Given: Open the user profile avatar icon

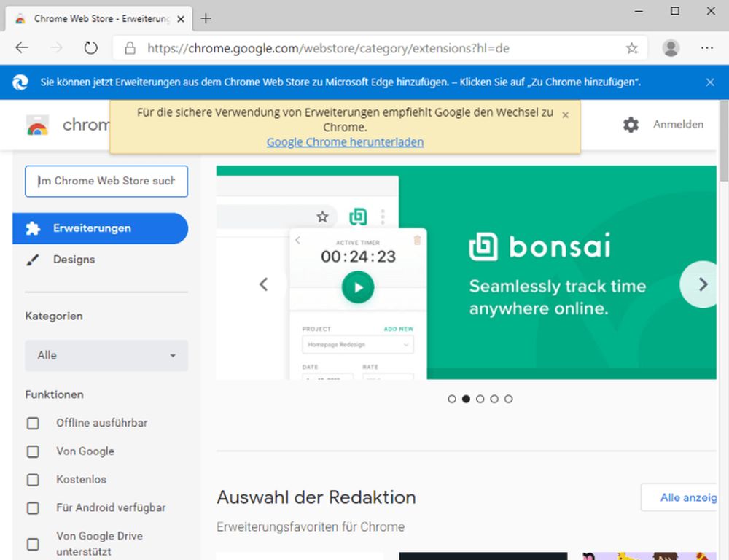Looking at the screenshot, I should tap(671, 48).
